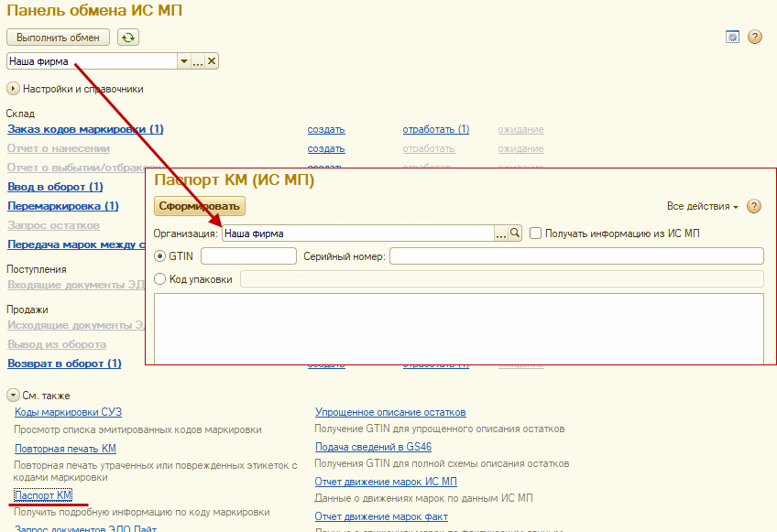Click the help icon on the exchange panel

pos(755,38)
